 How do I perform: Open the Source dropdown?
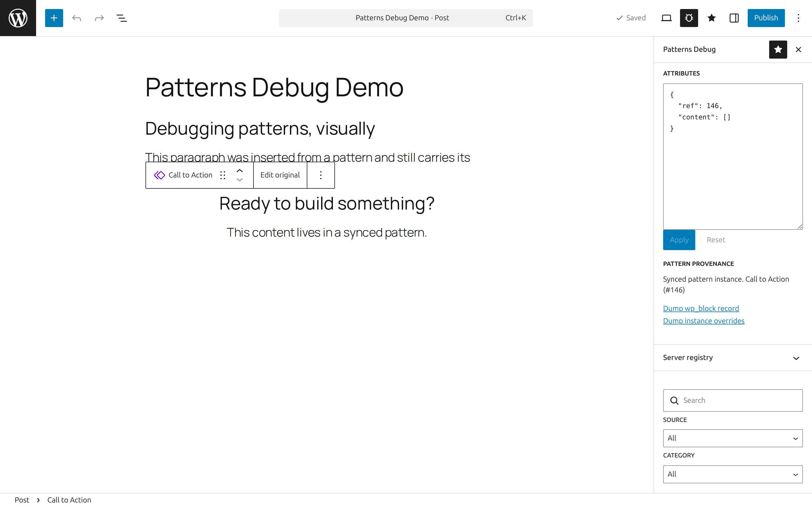pos(732,438)
